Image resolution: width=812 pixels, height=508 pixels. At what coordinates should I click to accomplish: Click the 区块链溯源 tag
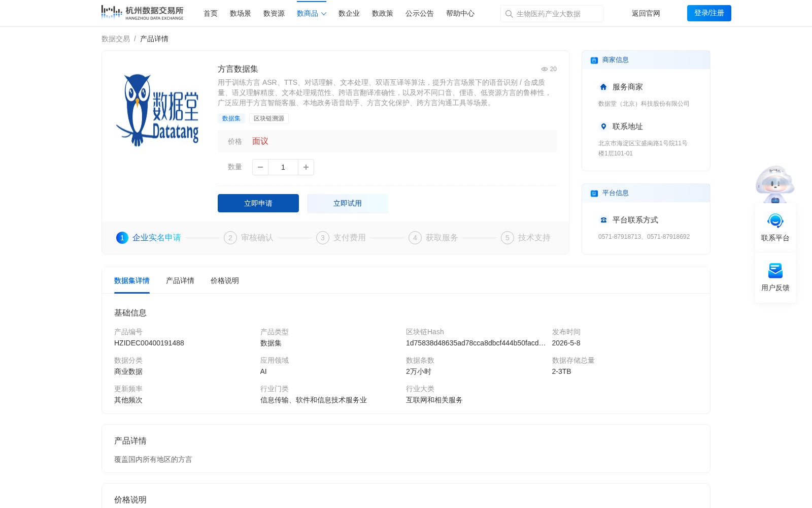click(269, 118)
